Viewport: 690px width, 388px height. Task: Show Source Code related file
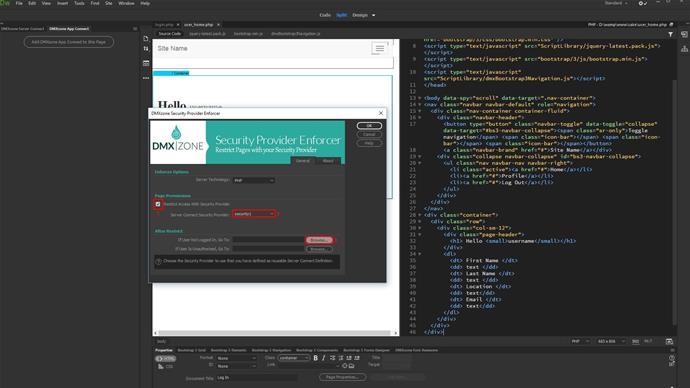pyautogui.click(x=169, y=33)
